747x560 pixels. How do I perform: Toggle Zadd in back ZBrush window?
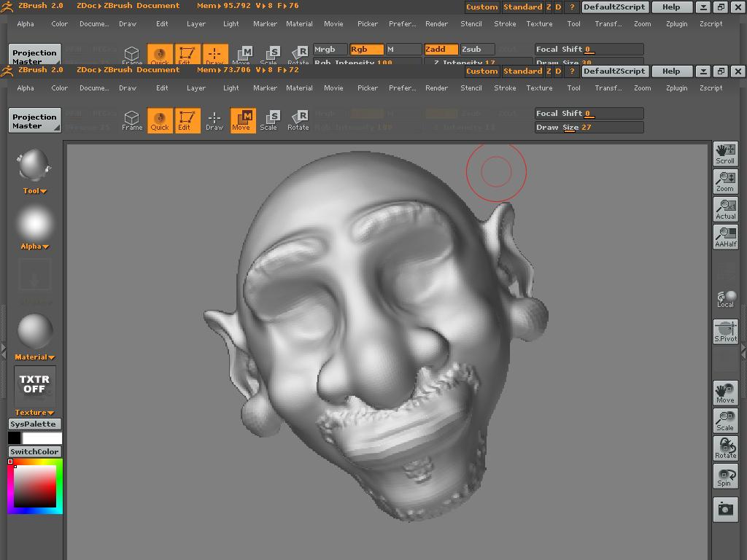[x=441, y=49]
